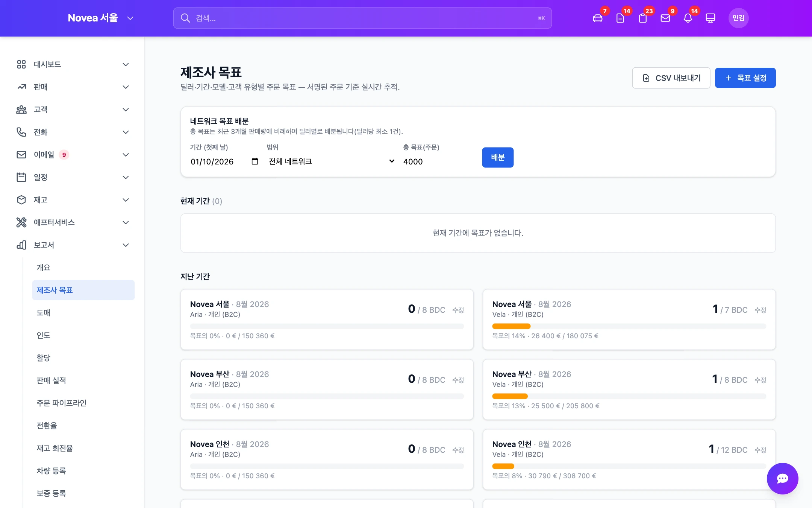
Task: Click the monitor display icon in header
Action: 710,18
